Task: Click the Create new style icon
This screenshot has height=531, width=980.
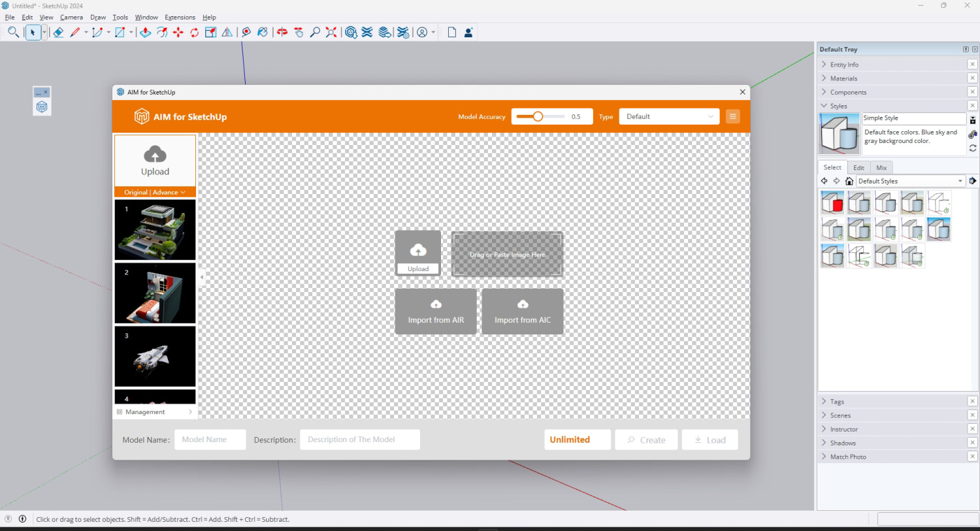Action: click(973, 134)
